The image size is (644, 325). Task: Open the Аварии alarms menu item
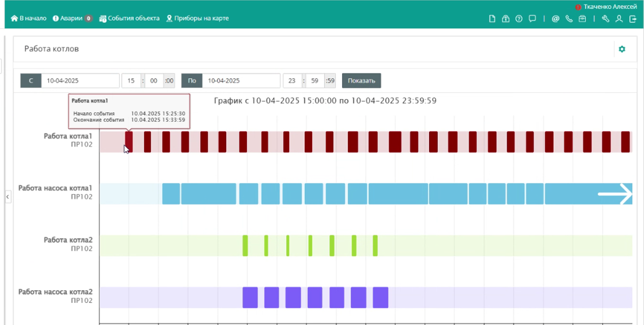click(72, 18)
